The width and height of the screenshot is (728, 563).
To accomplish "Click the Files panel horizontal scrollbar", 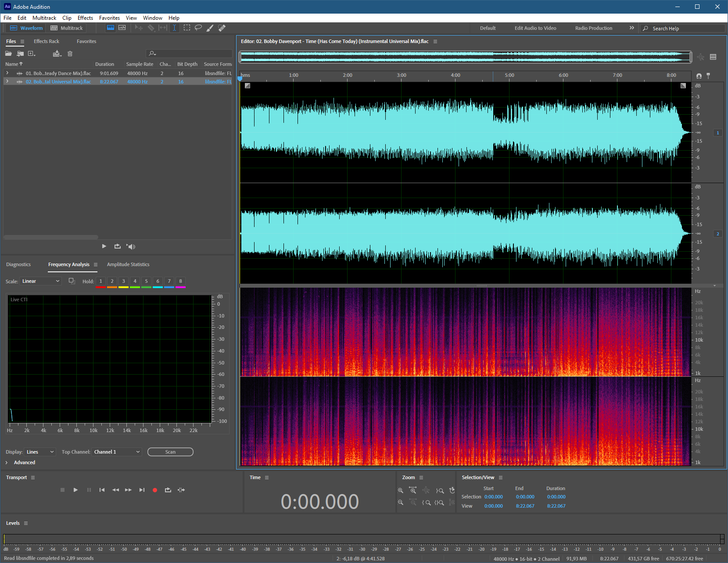I will [x=51, y=237].
